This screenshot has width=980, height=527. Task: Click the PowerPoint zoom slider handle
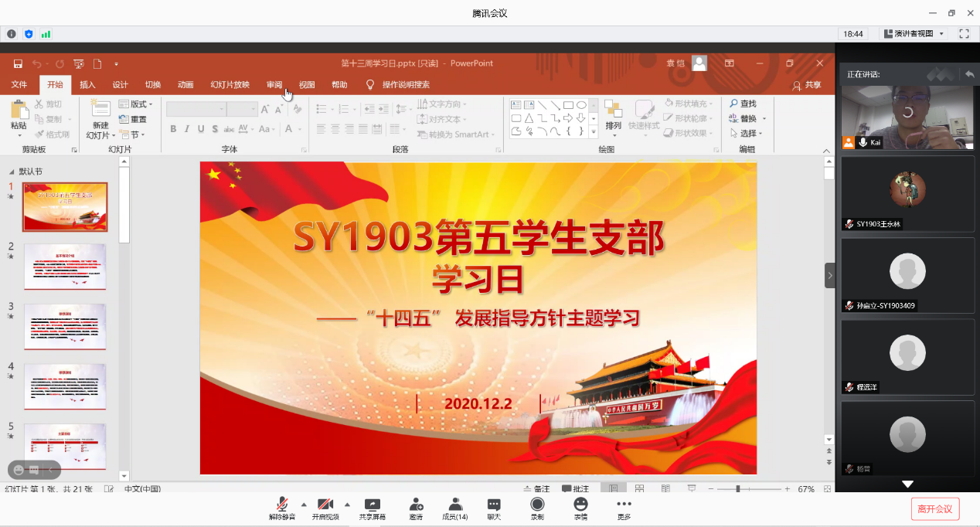(738, 489)
